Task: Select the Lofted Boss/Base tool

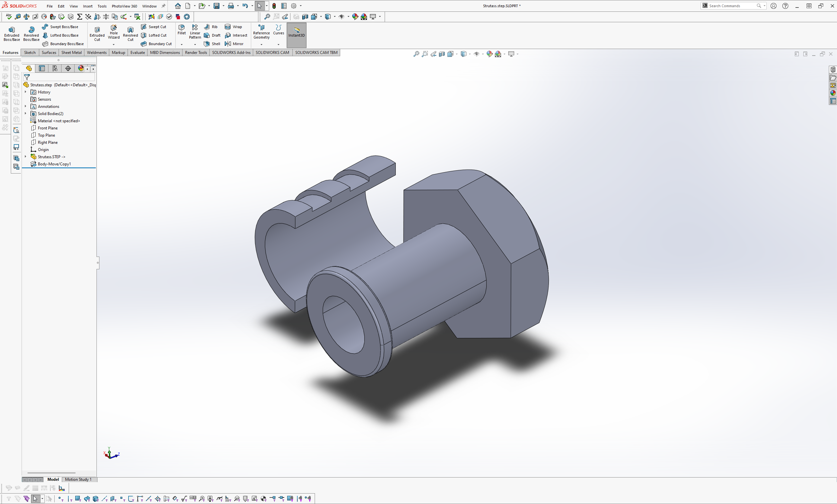Action: 60,35
